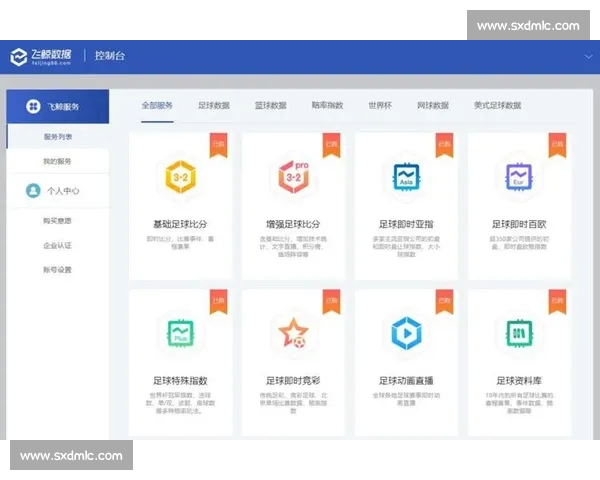The image size is (600, 480).
Task: Click description text under 足球特殊指数
Action: [180, 403]
